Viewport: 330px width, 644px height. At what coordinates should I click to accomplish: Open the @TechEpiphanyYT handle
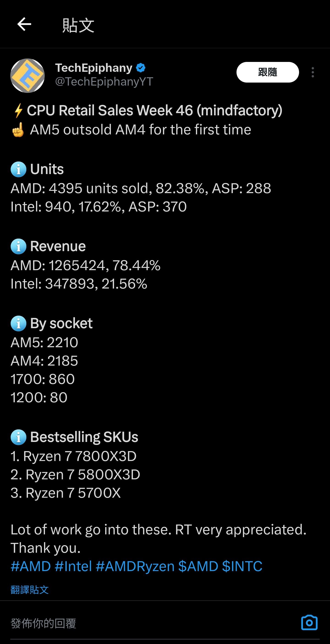[104, 81]
